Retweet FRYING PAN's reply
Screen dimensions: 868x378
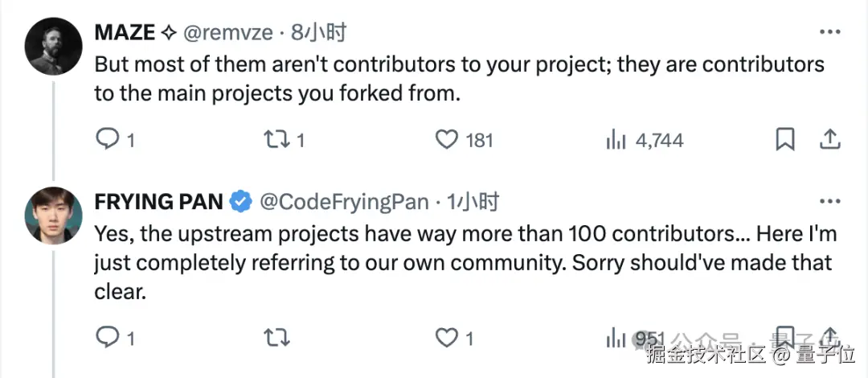[x=276, y=336]
